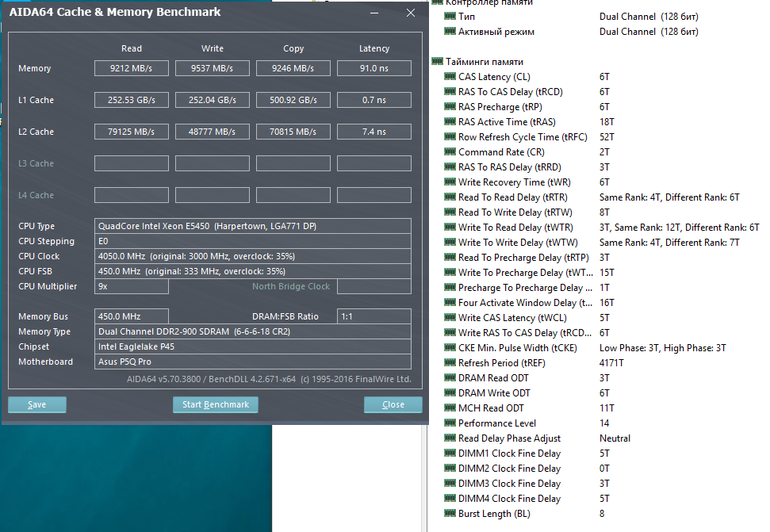Click the L1 Cache Copy value 500.92 GB/s
Screen dimensions: 770x532
point(293,100)
